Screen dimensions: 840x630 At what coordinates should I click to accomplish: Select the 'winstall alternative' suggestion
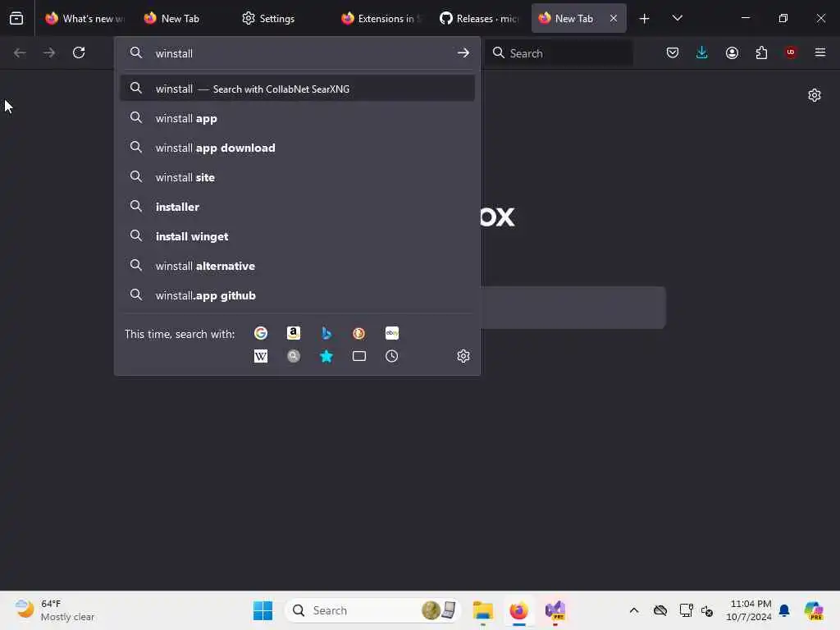[x=297, y=266]
